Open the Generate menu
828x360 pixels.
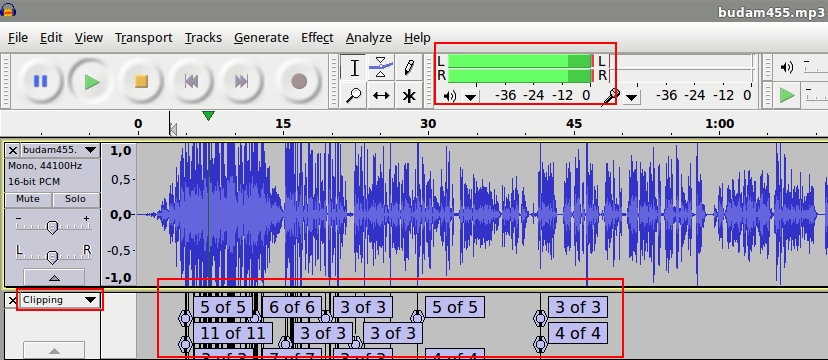[x=261, y=37]
